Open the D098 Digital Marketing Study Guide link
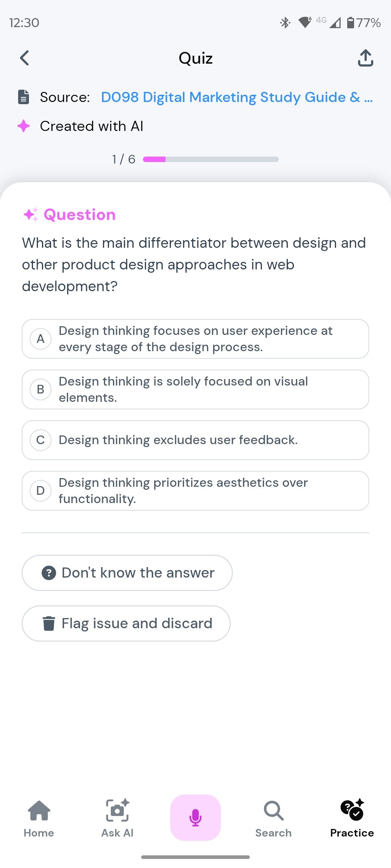Screen dimensions: 391x868 pyautogui.click(x=237, y=97)
